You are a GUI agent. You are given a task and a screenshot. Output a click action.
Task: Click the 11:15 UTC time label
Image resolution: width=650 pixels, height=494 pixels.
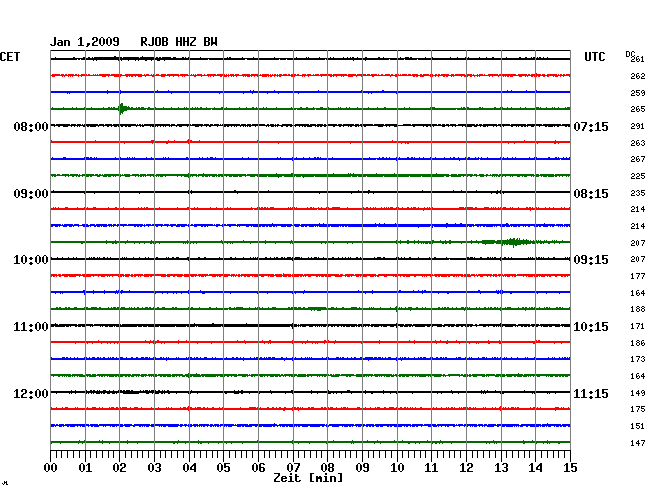click(591, 394)
